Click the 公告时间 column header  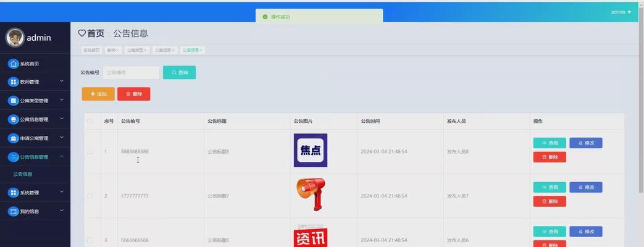[370, 121]
